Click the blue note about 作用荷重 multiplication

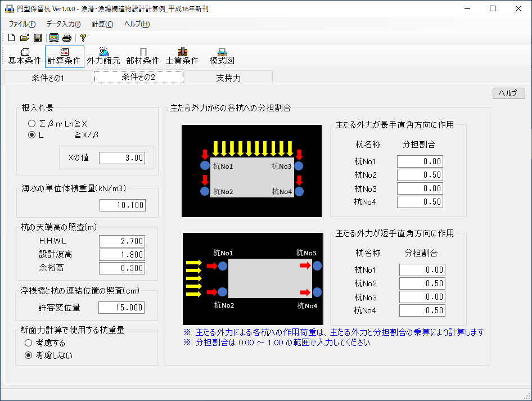click(333, 332)
